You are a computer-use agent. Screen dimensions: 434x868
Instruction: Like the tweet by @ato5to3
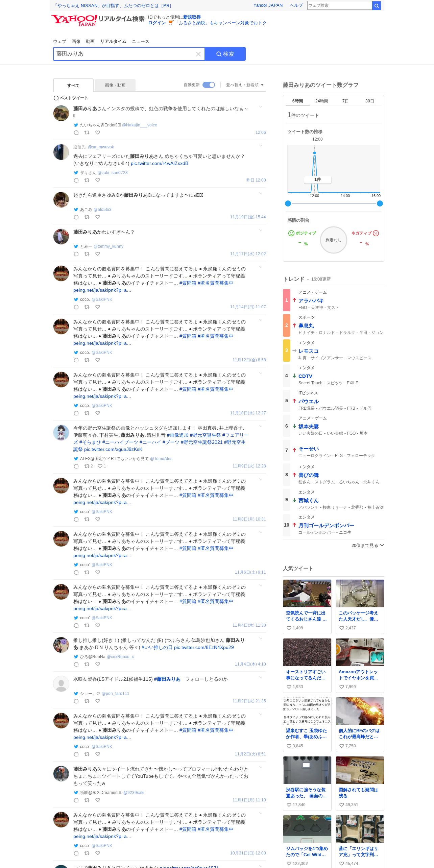coord(98,217)
